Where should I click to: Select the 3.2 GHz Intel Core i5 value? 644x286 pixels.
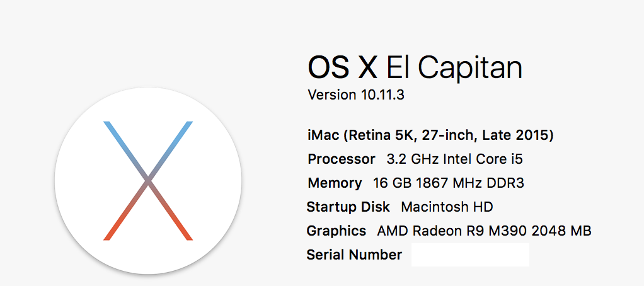455,159
